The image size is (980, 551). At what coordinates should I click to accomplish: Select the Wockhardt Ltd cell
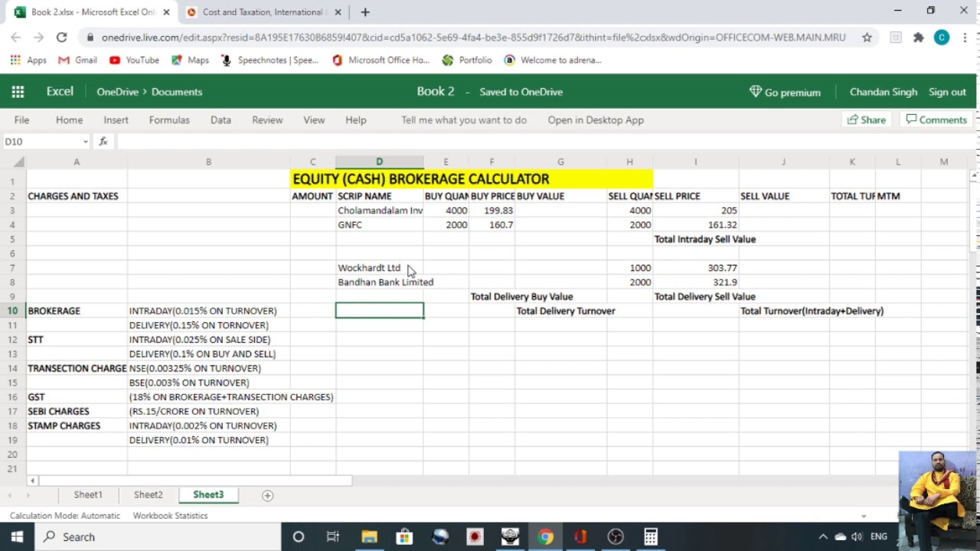(x=379, y=268)
